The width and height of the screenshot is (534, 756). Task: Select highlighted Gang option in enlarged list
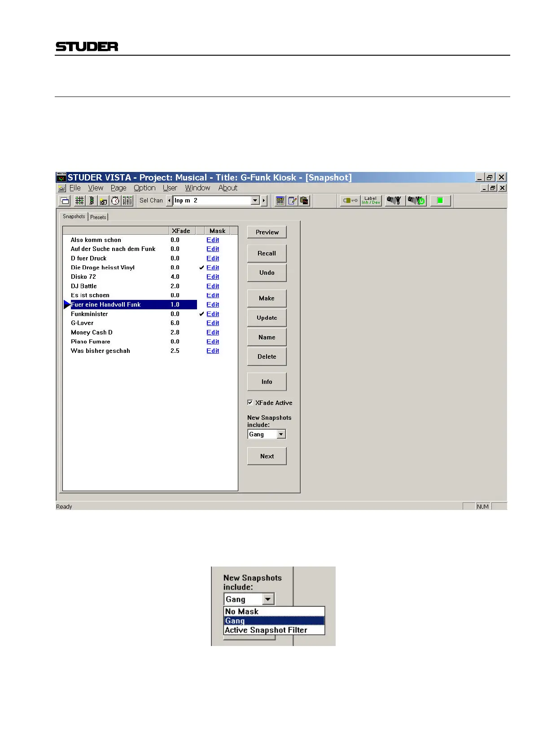pyautogui.click(x=274, y=621)
